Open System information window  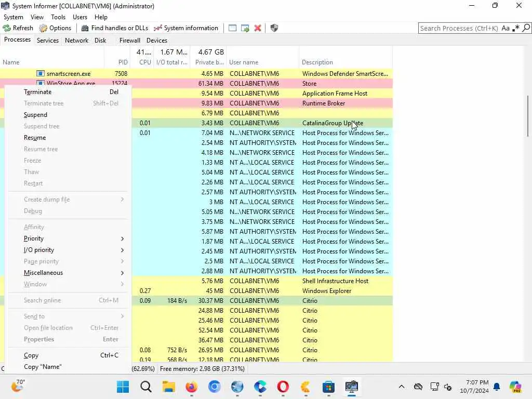tap(186, 28)
